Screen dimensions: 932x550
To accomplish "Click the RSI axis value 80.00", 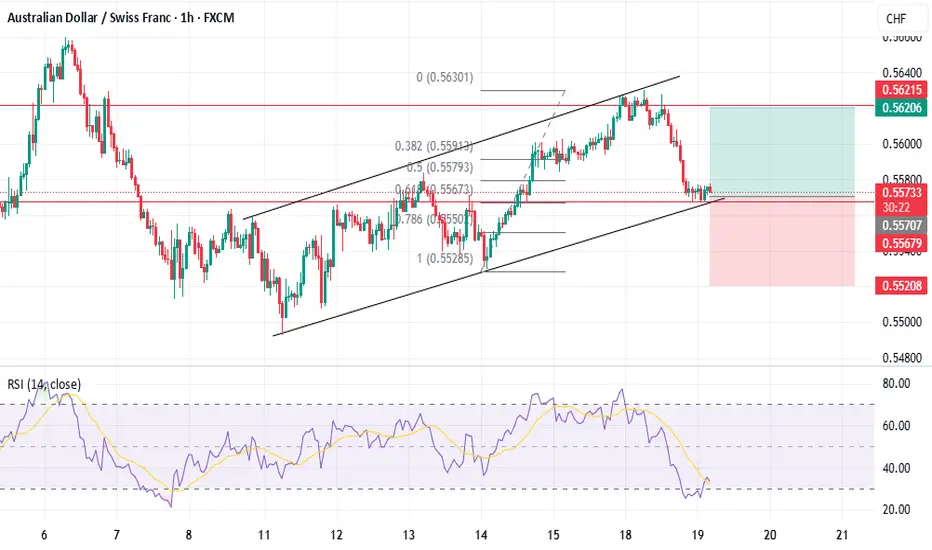I will pyautogui.click(x=896, y=384).
